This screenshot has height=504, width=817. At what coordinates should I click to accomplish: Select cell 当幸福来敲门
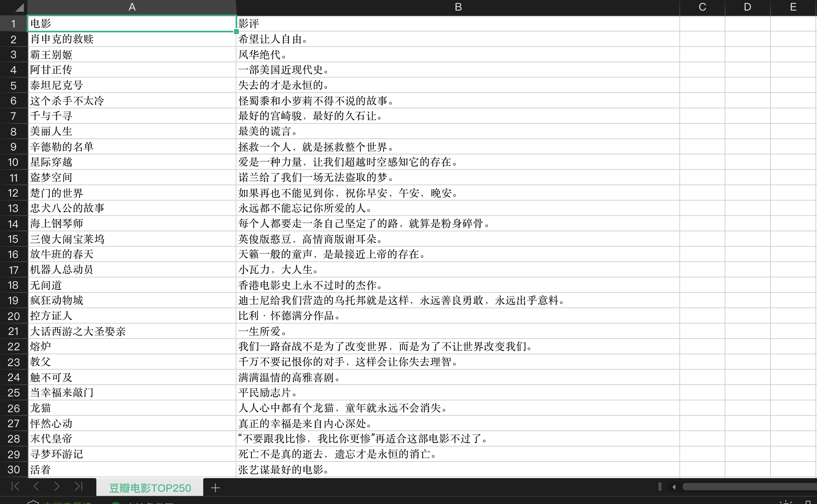[132, 393]
